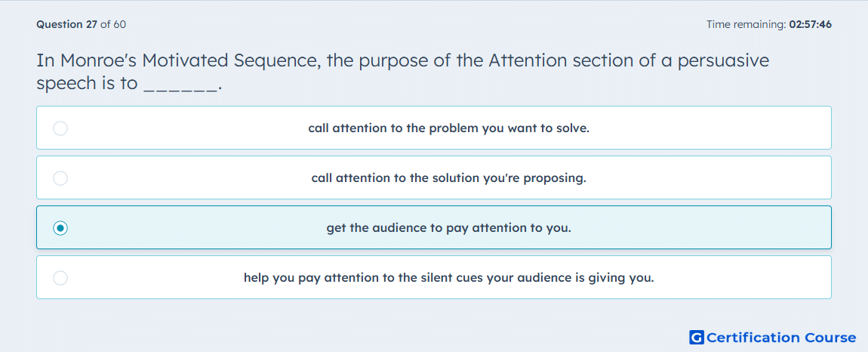Choose answer text 'call attention to the solution you're proposing.'
The width and height of the screenshot is (868, 352).
pyautogui.click(x=448, y=178)
